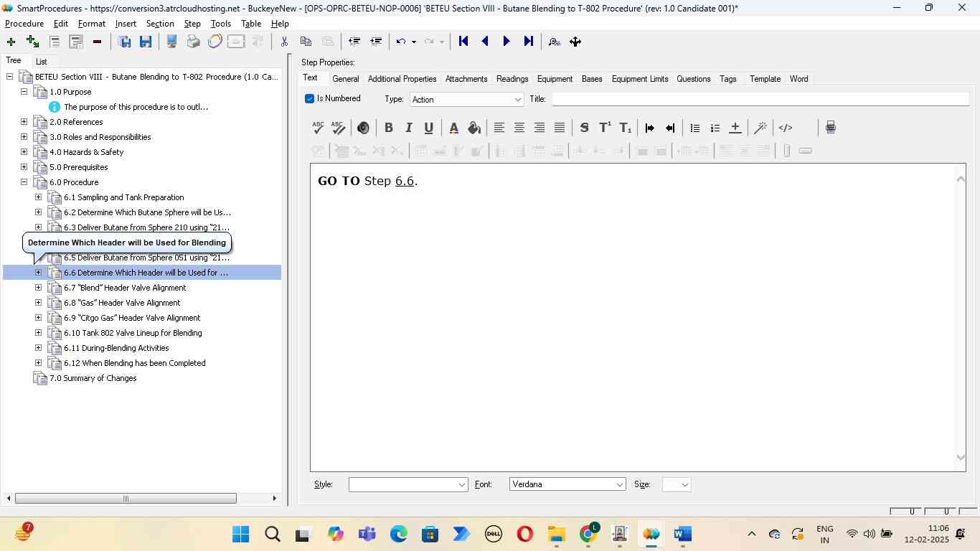Screen dimensions: 980x551
Task: Apply strikethrough formatting
Action: click(585, 128)
